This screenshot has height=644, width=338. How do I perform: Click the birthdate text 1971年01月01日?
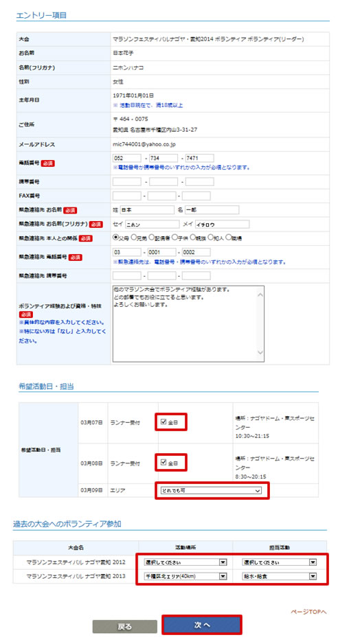133,95
